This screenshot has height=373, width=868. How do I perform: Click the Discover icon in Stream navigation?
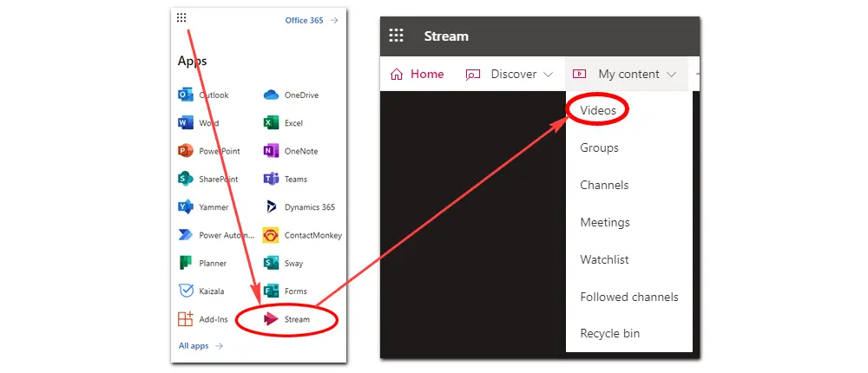473,74
